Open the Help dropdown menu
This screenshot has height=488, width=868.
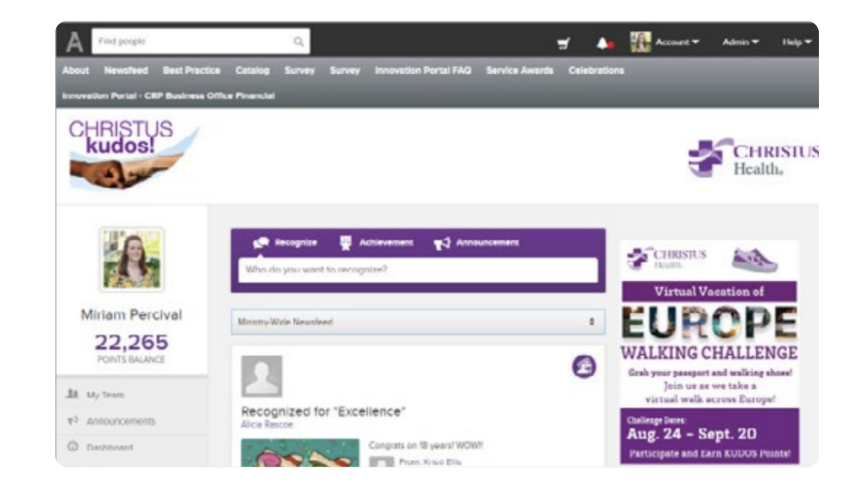796,42
